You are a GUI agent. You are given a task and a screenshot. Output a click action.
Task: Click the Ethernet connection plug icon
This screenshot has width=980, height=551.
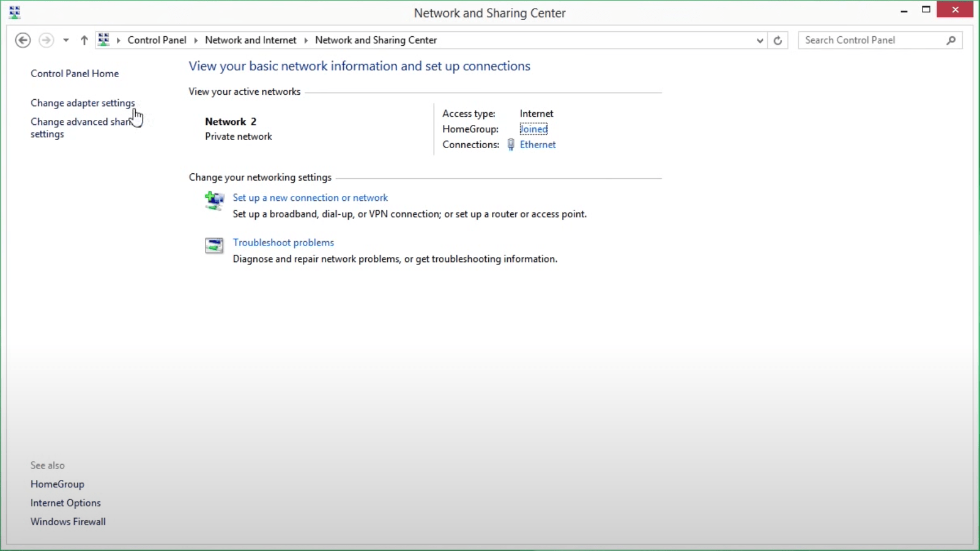pyautogui.click(x=511, y=144)
